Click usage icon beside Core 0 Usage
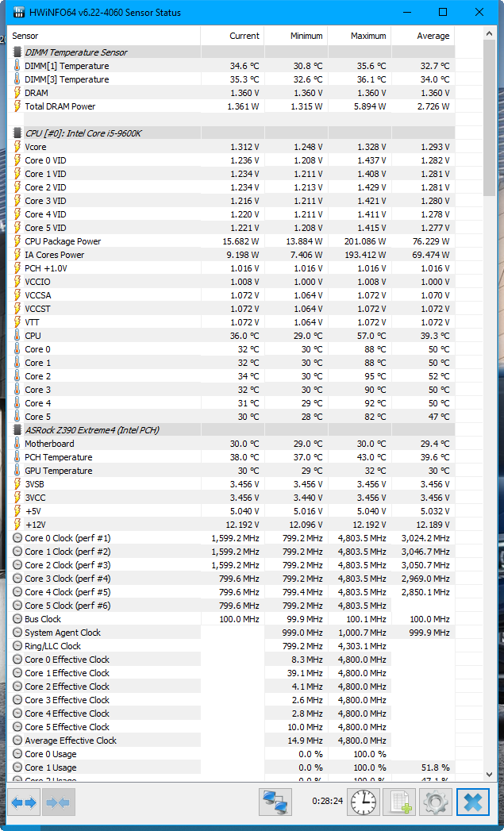This screenshot has width=504, height=831. tap(17, 754)
